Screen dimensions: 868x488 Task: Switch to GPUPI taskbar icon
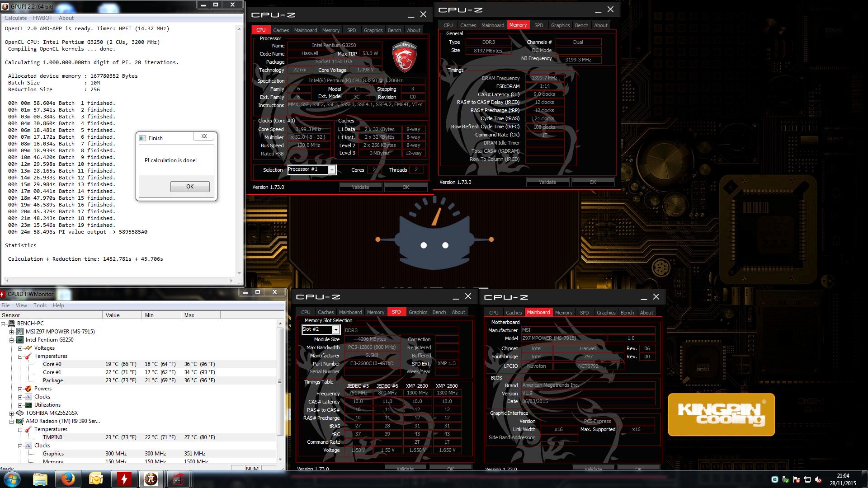151,479
